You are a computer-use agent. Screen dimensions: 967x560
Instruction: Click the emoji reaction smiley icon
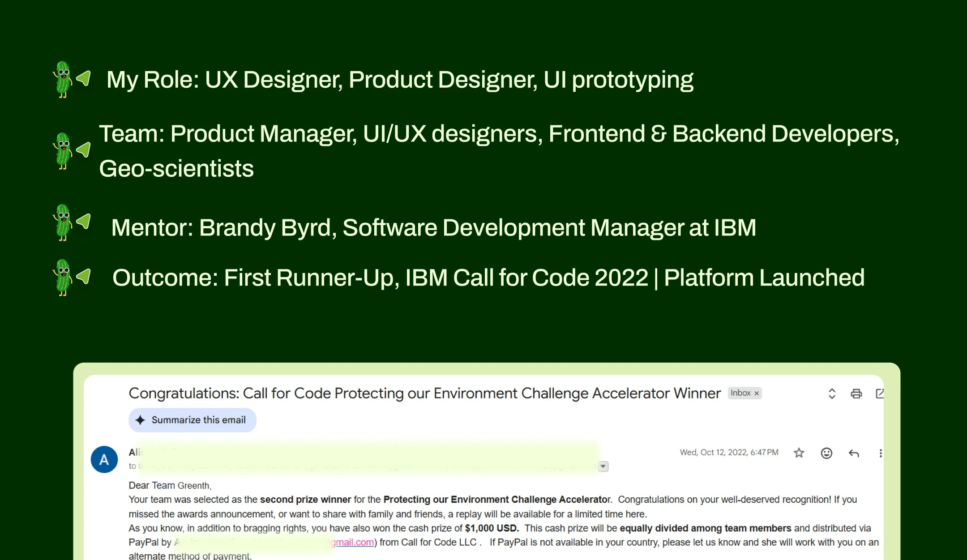(x=826, y=453)
